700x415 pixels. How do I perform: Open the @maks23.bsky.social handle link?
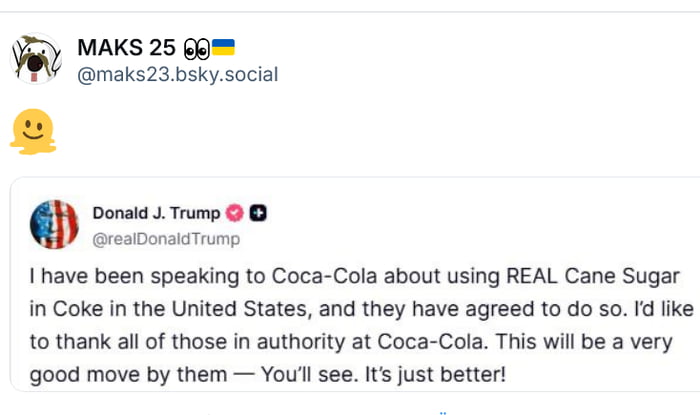click(x=177, y=74)
